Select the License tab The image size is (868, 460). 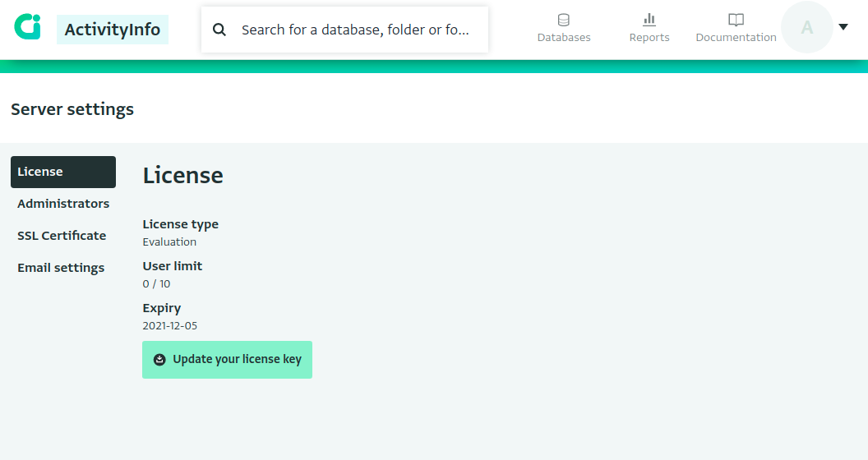63,172
